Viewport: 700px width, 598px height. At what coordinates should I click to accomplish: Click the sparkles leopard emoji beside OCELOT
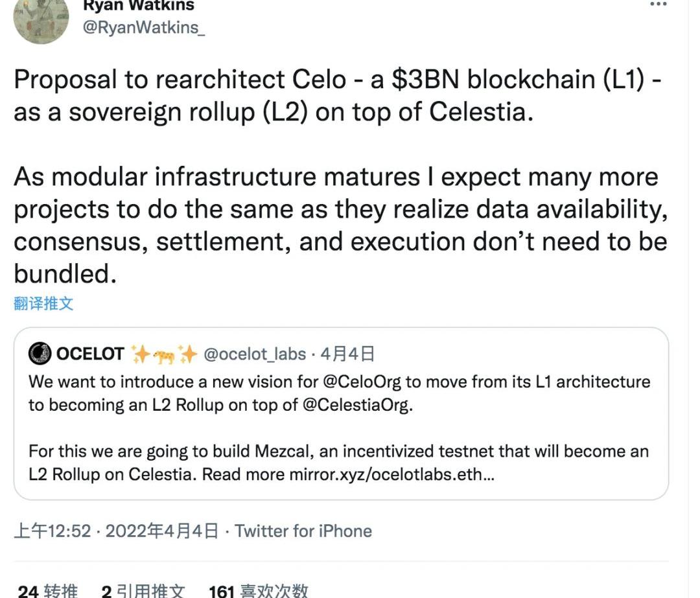(164, 354)
